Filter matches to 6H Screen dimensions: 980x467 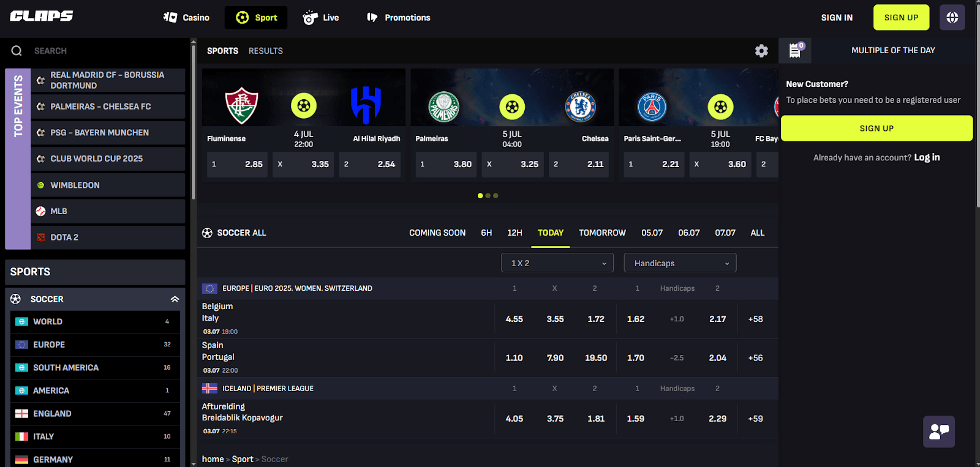486,233
